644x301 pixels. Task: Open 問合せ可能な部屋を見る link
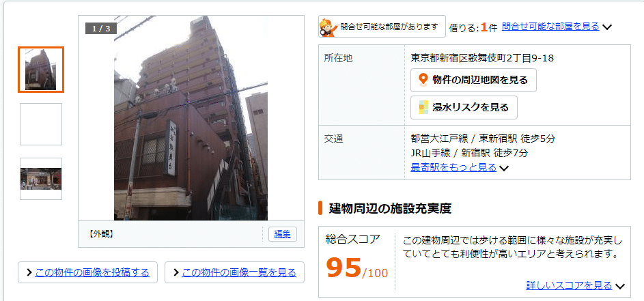[550, 27]
